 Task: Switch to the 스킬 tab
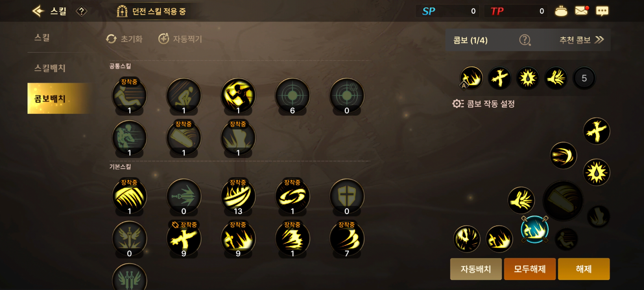coord(42,38)
